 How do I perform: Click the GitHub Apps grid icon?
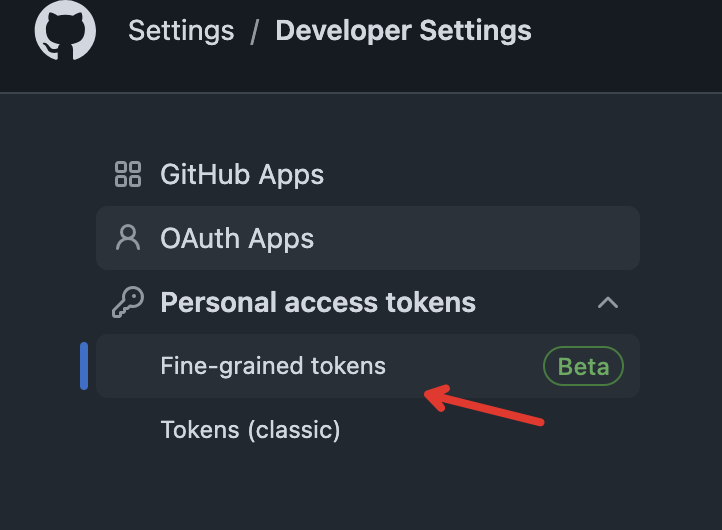tap(128, 175)
